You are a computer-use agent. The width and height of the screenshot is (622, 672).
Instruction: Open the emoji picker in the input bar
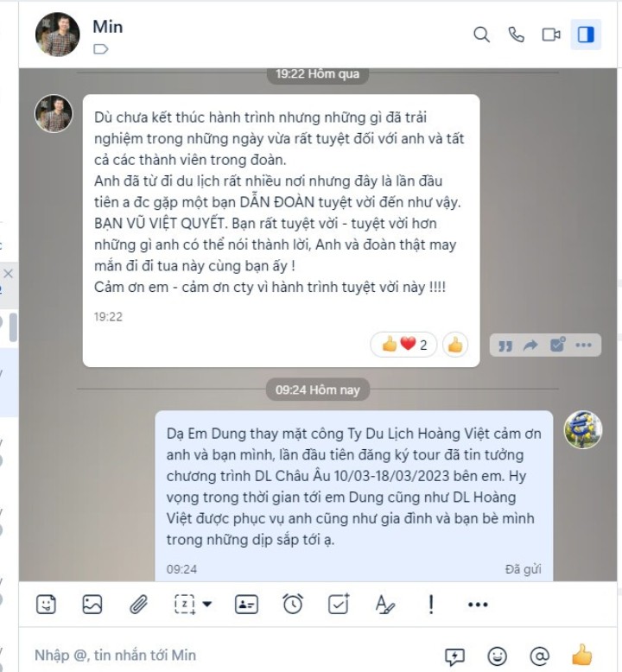(x=498, y=656)
